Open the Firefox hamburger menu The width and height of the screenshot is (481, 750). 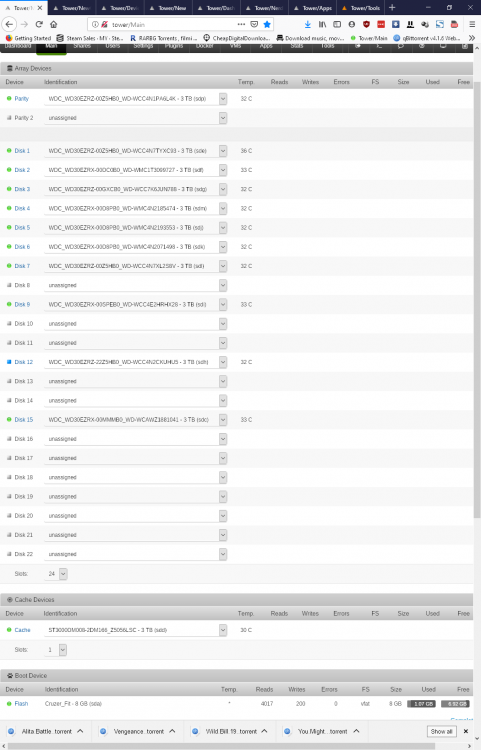coord(472,24)
